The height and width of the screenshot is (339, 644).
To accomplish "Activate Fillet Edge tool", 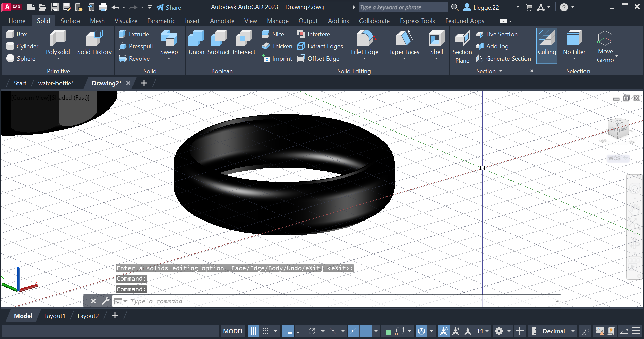I will (365, 42).
